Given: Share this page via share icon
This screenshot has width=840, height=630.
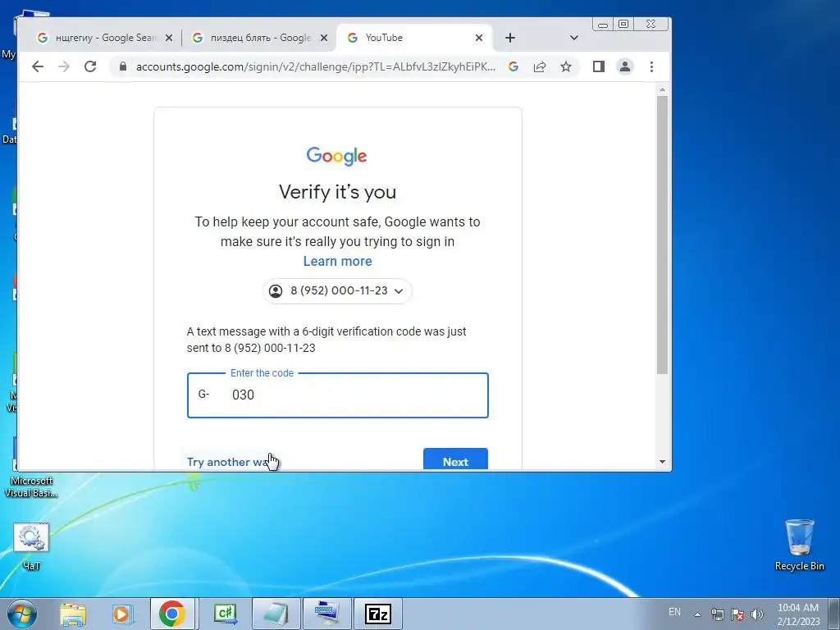Looking at the screenshot, I should (540, 66).
